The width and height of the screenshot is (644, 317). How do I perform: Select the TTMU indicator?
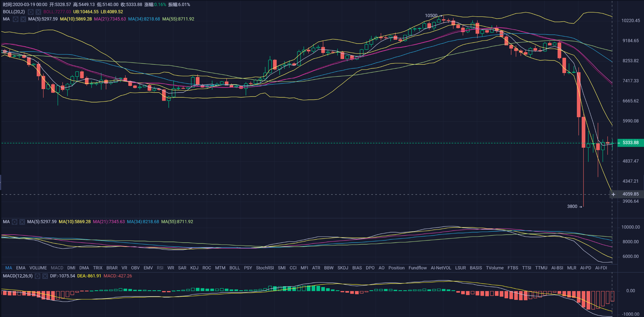coord(541,268)
